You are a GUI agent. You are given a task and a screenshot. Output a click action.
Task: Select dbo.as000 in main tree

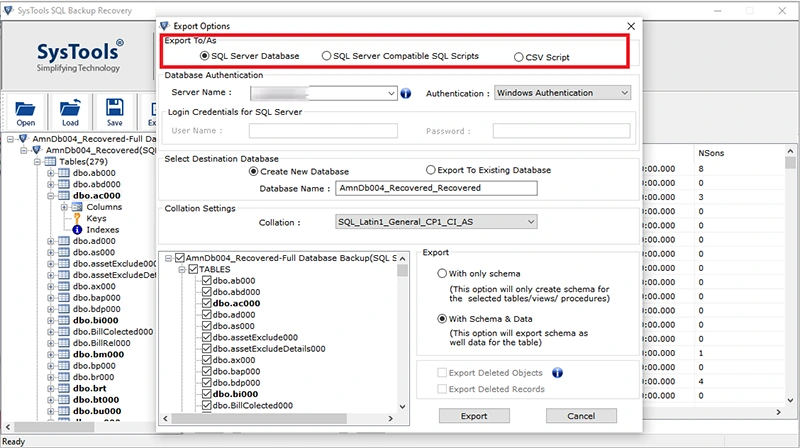[x=94, y=252]
